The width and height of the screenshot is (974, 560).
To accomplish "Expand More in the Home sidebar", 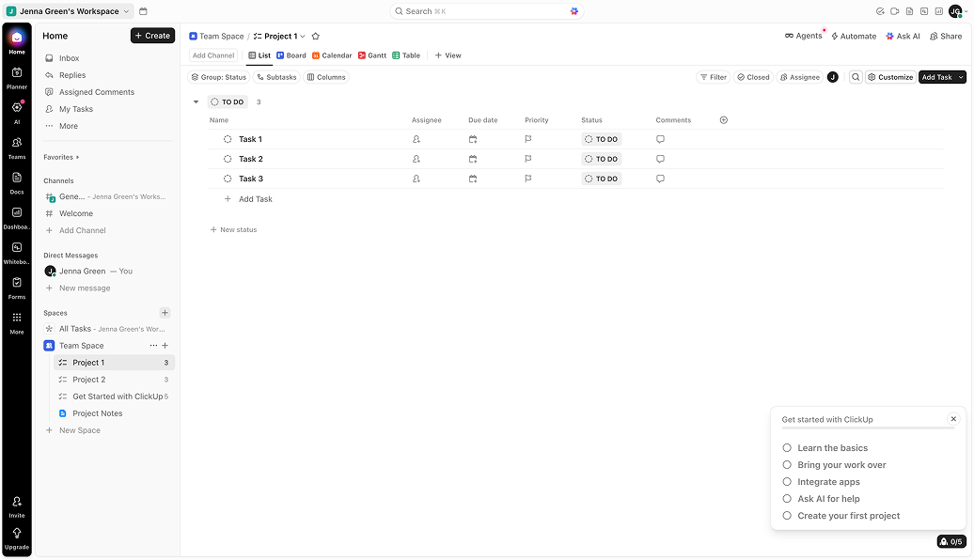I will point(69,126).
